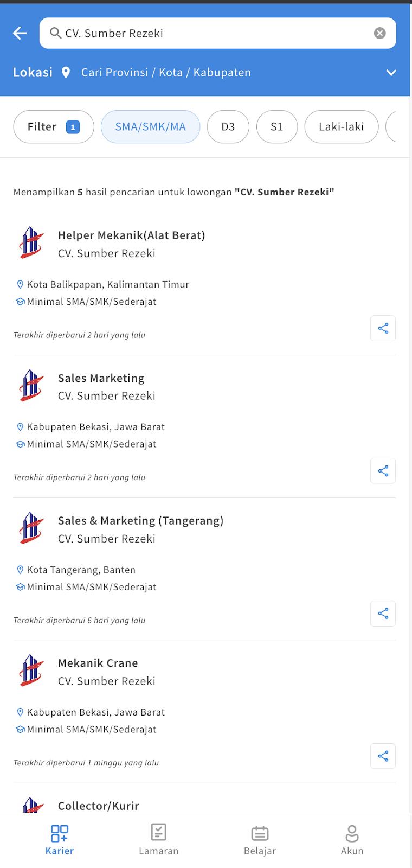Open Cari Provinsi / Kota / Kabupaten selector
The width and height of the screenshot is (412, 868).
(166, 72)
